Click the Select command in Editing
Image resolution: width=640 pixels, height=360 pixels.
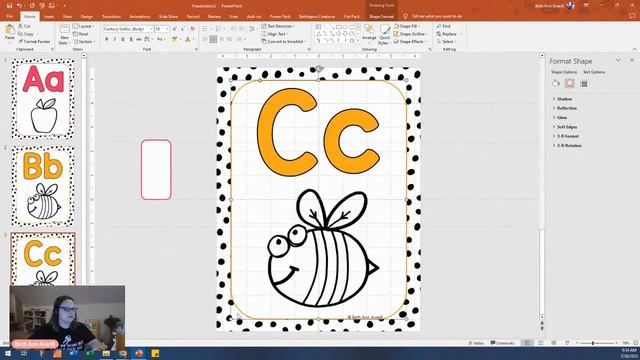(446, 42)
